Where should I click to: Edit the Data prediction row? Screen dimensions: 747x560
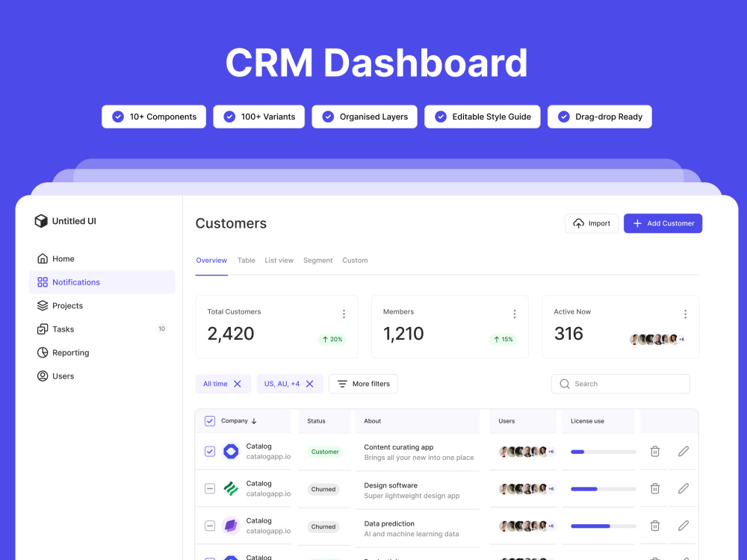pos(684,526)
